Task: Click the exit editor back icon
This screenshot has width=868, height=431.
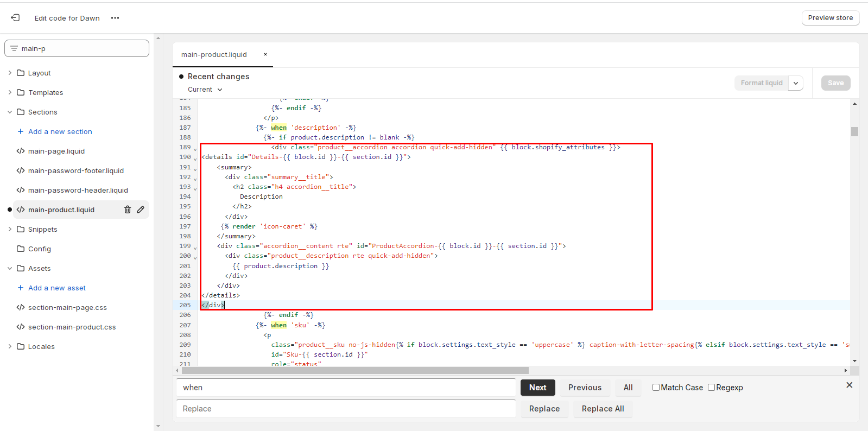Action: coord(15,18)
